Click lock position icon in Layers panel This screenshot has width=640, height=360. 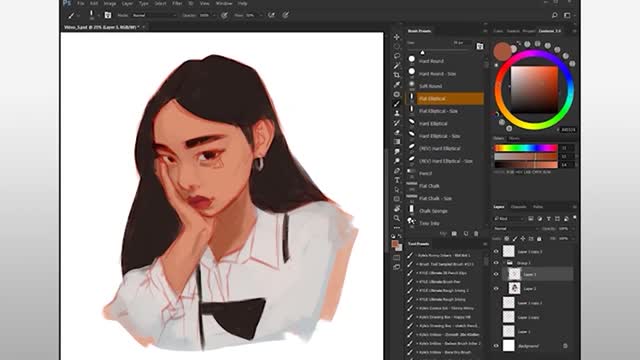tap(523, 238)
